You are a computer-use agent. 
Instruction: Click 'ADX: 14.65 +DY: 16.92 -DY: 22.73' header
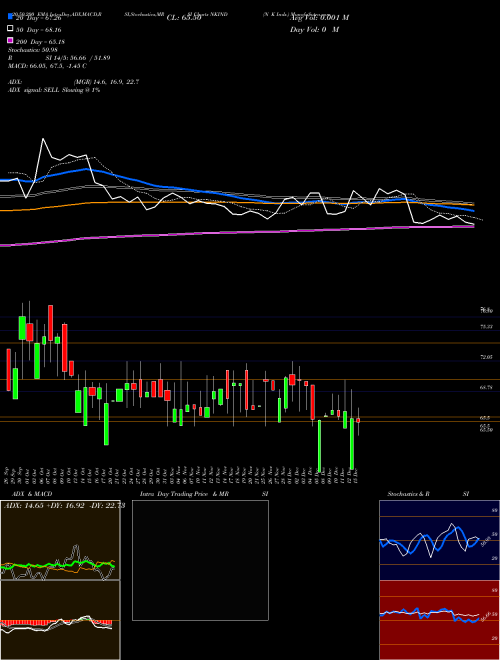(64, 506)
